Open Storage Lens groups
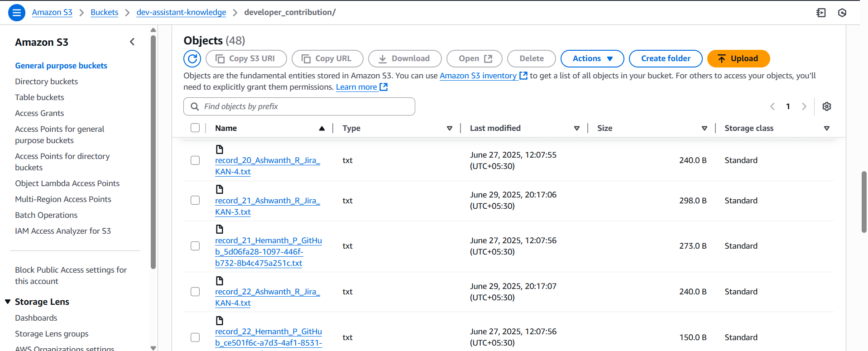868x351 pixels. [x=52, y=334]
